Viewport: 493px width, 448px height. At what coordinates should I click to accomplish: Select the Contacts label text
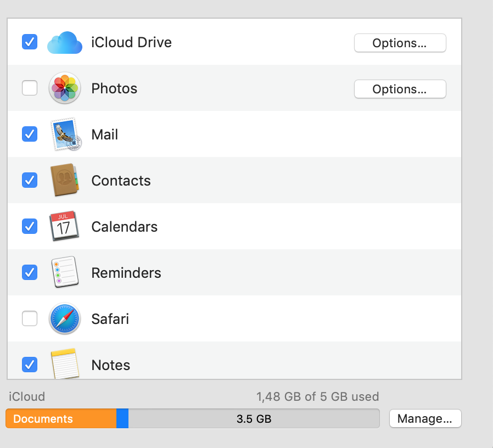point(121,181)
